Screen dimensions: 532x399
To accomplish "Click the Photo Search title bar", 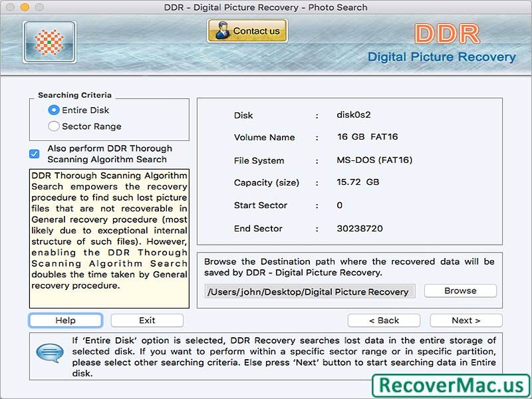I will point(266,7).
